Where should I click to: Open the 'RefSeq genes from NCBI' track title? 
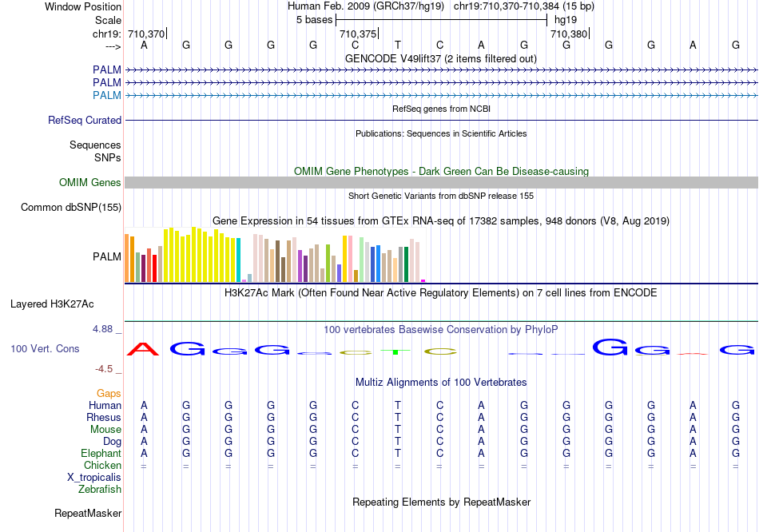tap(441, 109)
